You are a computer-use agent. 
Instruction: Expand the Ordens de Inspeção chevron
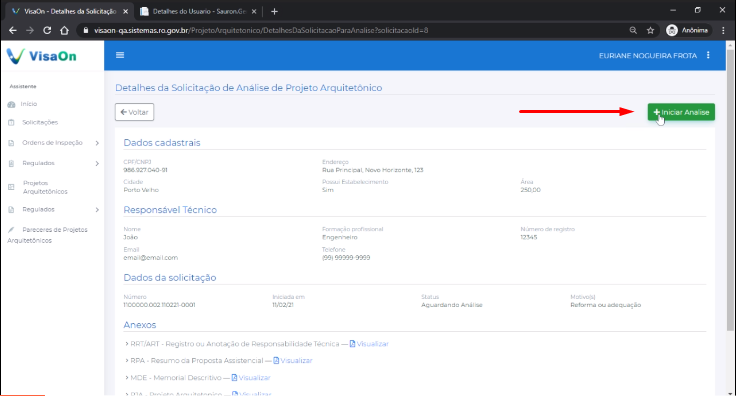click(97, 143)
